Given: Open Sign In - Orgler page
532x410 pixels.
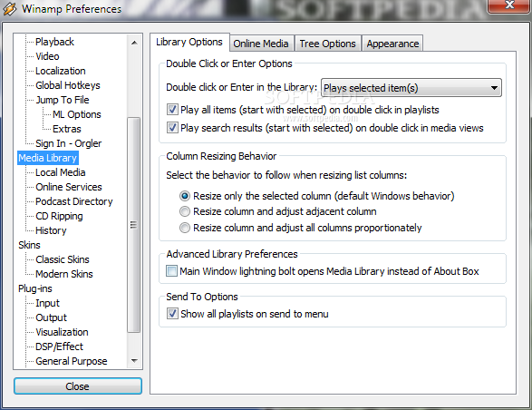Looking at the screenshot, I should click(x=69, y=143).
